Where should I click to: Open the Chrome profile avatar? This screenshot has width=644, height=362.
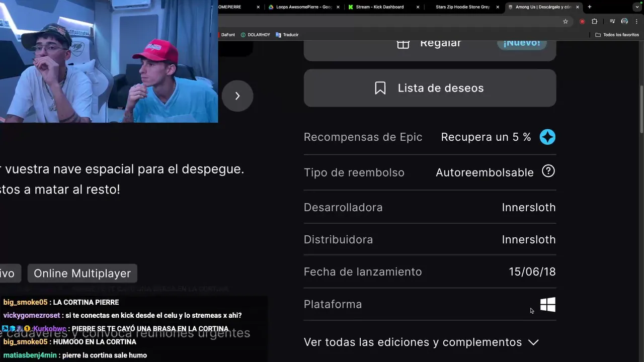[624, 22]
